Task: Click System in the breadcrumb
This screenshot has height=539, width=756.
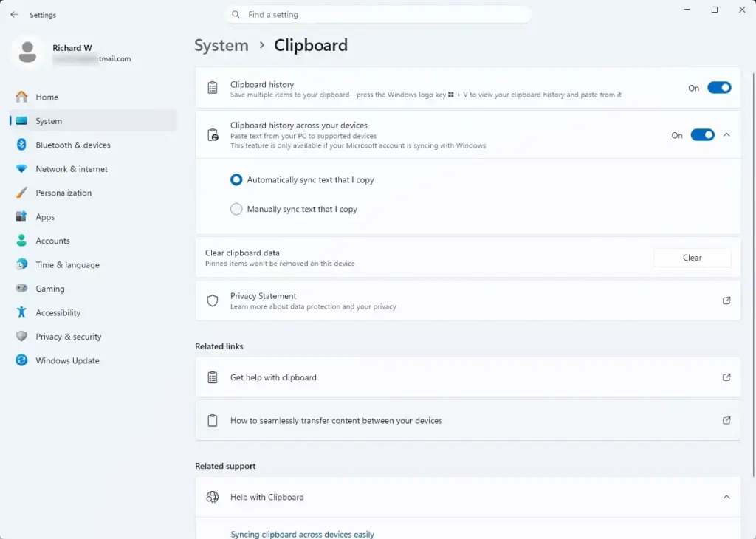Action: [x=221, y=45]
